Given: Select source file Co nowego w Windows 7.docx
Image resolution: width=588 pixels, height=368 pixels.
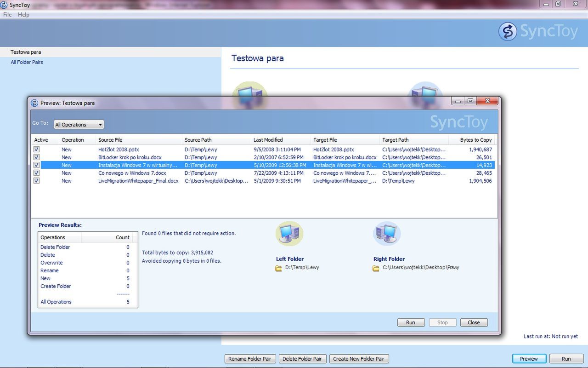Looking at the screenshot, I should [132, 173].
